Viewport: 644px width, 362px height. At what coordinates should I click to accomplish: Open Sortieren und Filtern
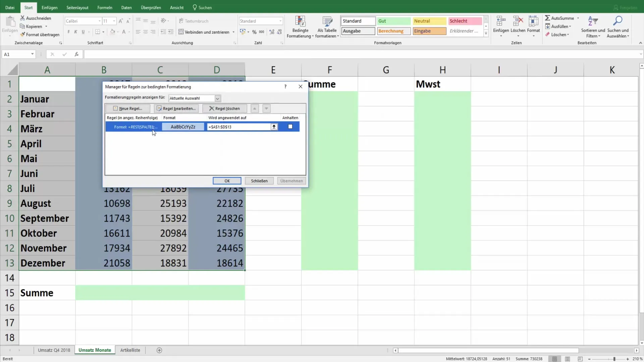click(x=593, y=27)
